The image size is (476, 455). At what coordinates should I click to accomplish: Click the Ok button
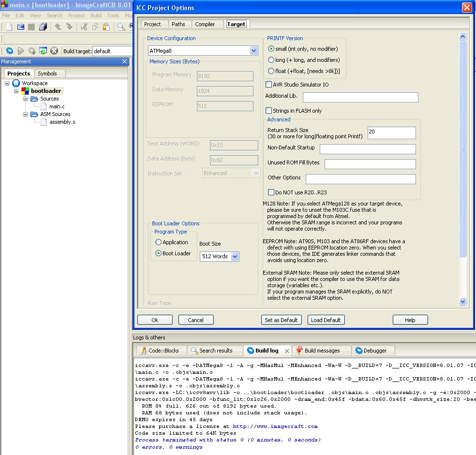tap(155, 320)
